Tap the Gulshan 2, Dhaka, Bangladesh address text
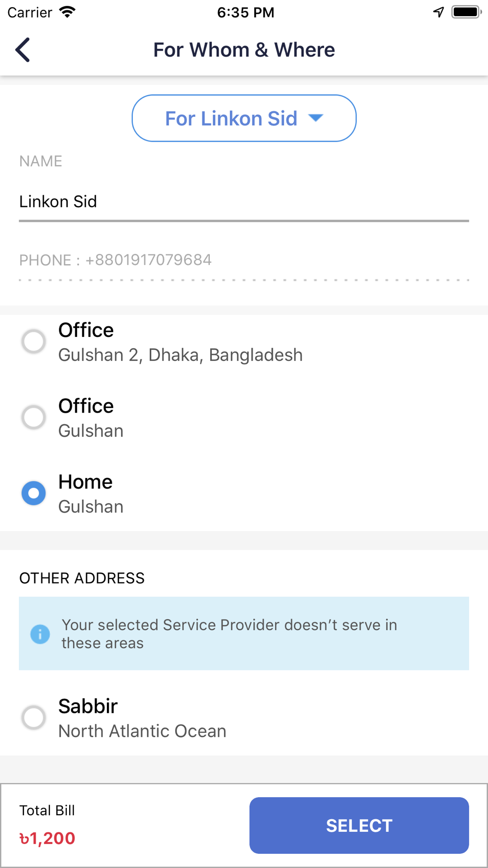The width and height of the screenshot is (488, 868). point(181,355)
